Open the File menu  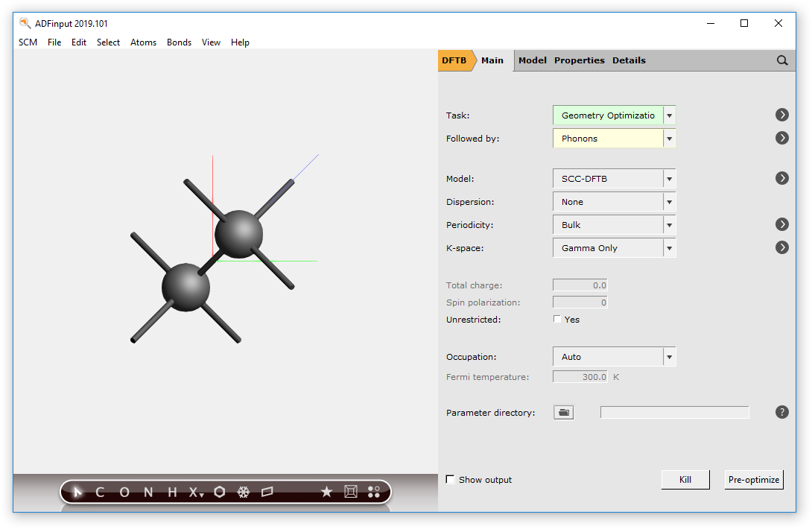[x=54, y=42]
